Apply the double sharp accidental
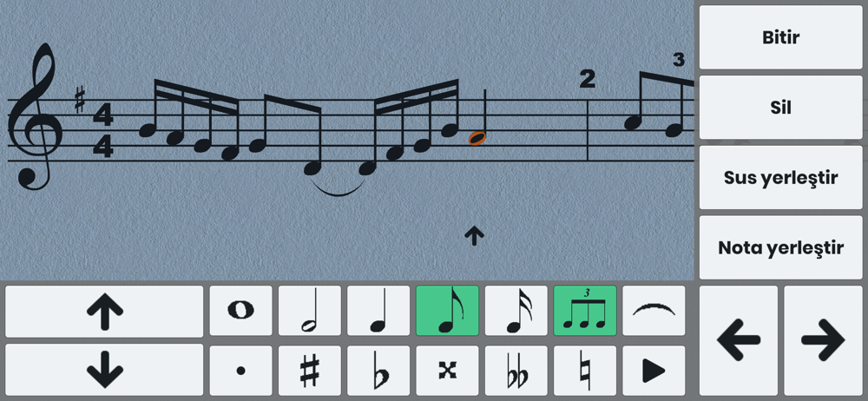 (x=447, y=371)
